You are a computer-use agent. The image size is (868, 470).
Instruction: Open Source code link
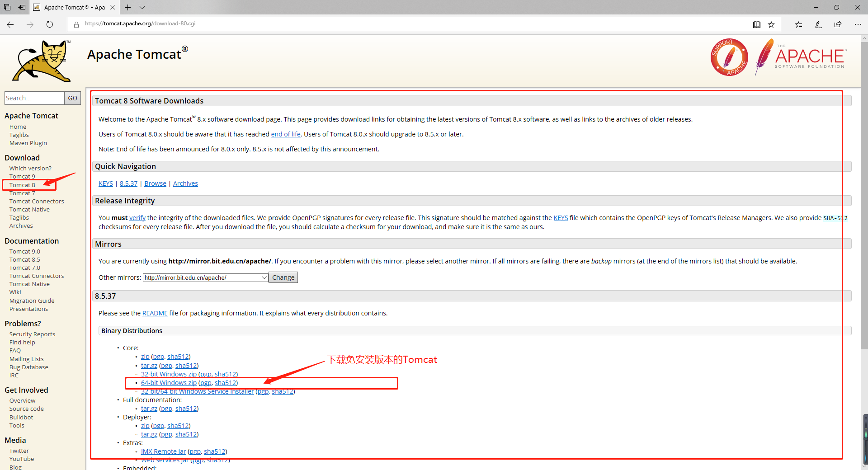27,409
